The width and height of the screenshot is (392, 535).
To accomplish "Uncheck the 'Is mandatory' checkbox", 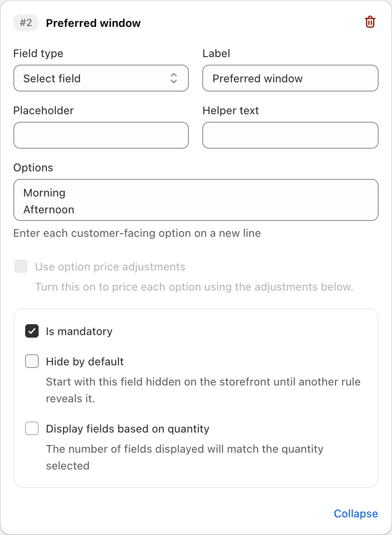I will [x=32, y=331].
